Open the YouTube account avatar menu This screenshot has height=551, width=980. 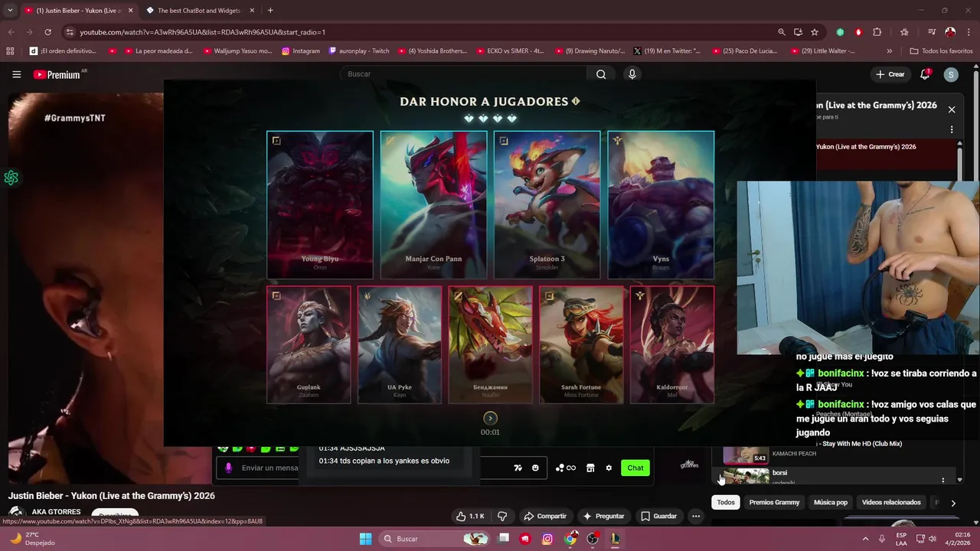(x=951, y=74)
